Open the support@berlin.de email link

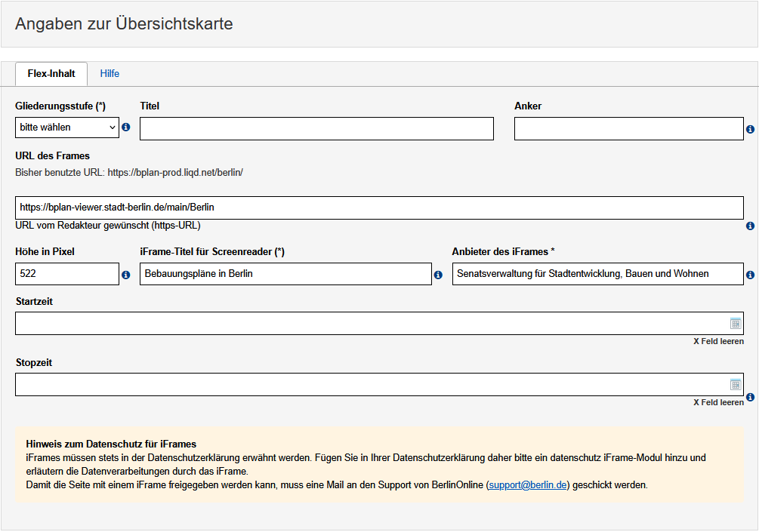click(528, 485)
